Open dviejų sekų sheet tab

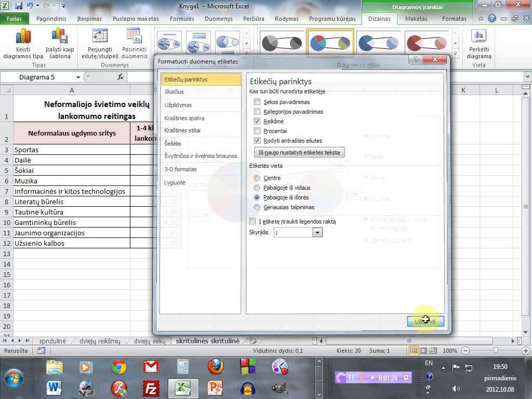149,341
